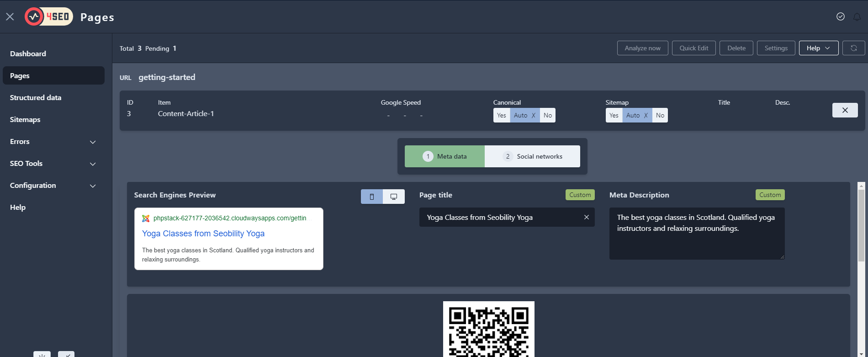Clear the Page title field with its X
868x357 pixels.
(x=587, y=217)
